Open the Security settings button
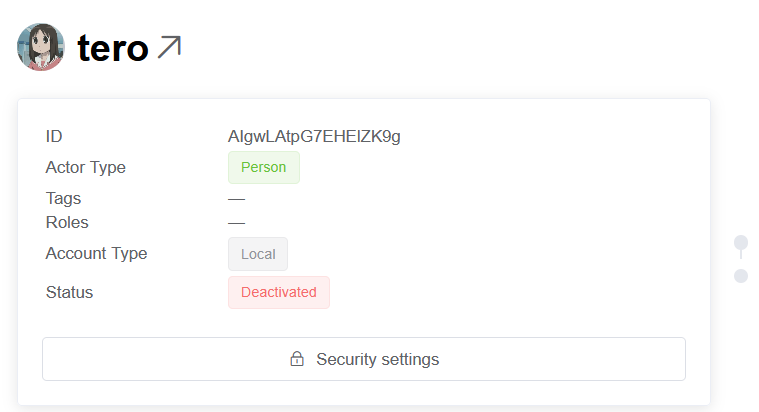The image size is (759, 412). 364,359
